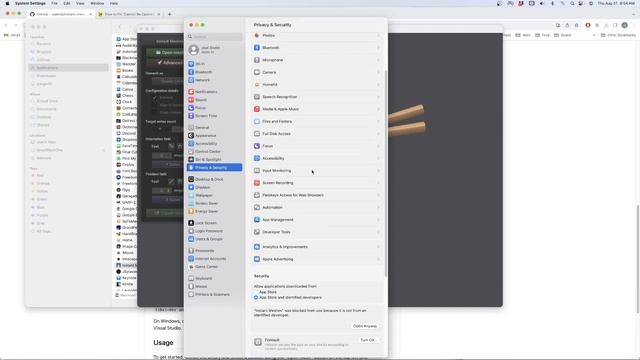Click Settings sidebar search field
Screen dimensions: 640x360
point(215,37)
